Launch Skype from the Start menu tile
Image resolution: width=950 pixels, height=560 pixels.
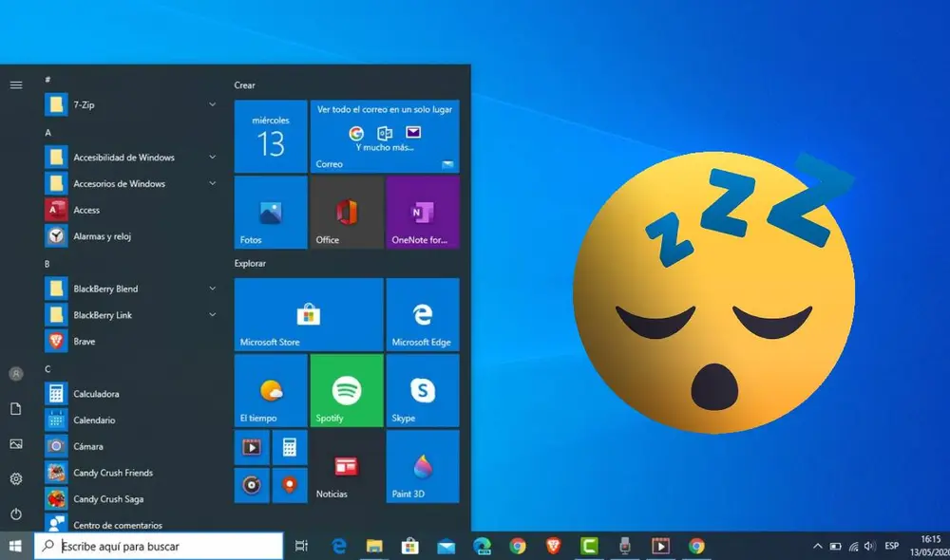click(423, 390)
